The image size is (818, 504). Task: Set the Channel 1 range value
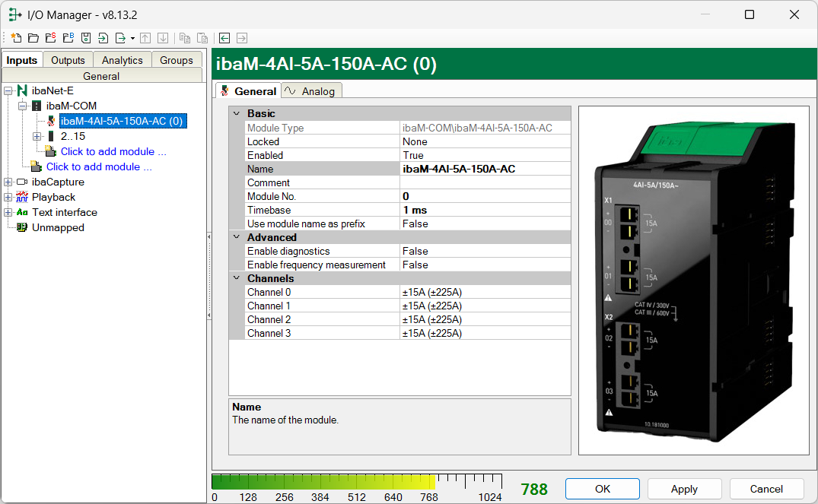tap(485, 306)
